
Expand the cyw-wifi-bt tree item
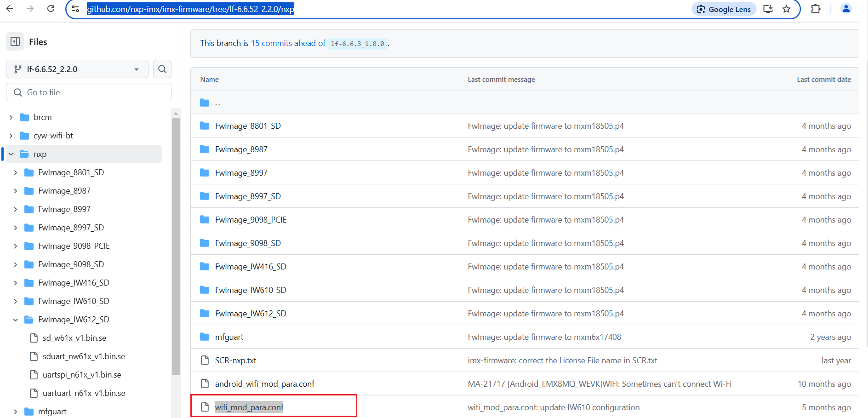11,135
